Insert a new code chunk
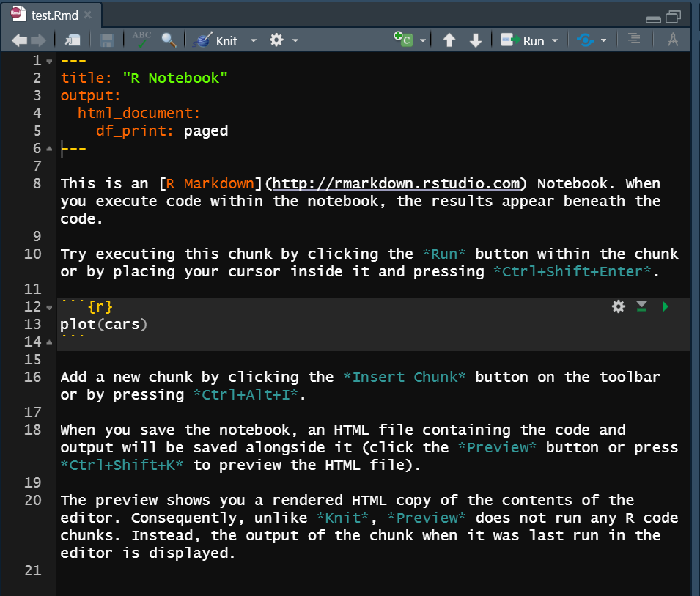This screenshot has width=700, height=596. tap(403, 40)
